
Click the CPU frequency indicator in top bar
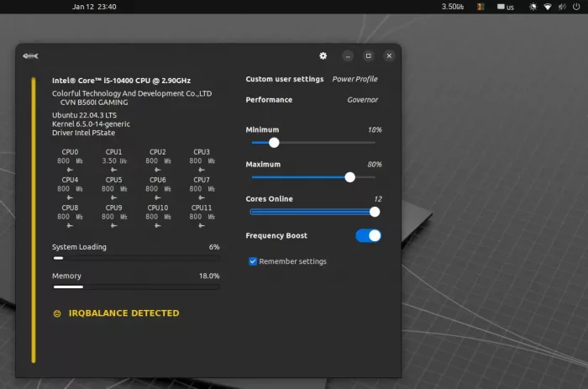[x=453, y=7]
